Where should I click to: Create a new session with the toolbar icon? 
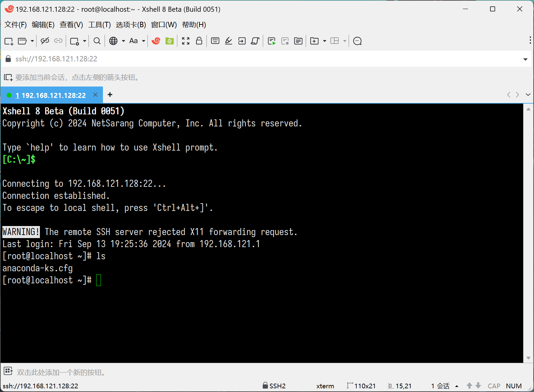[9, 41]
